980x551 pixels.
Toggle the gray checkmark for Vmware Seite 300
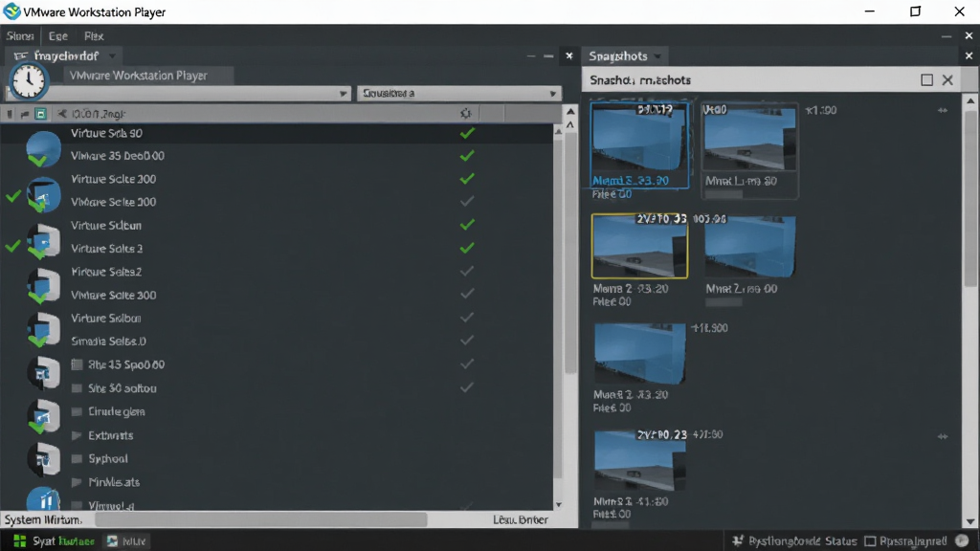467,201
